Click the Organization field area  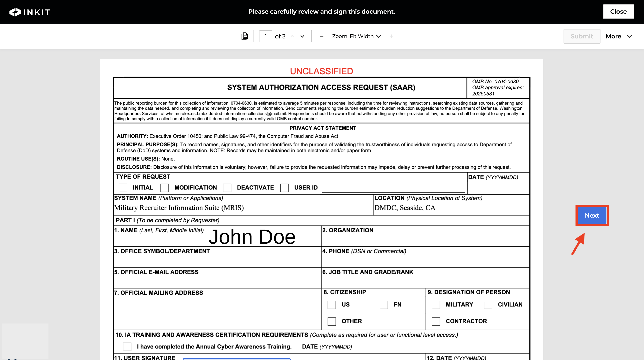click(x=425, y=239)
